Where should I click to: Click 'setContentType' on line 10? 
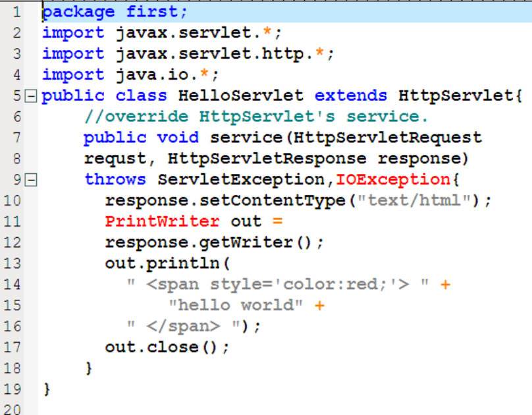[x=272, y=200]
